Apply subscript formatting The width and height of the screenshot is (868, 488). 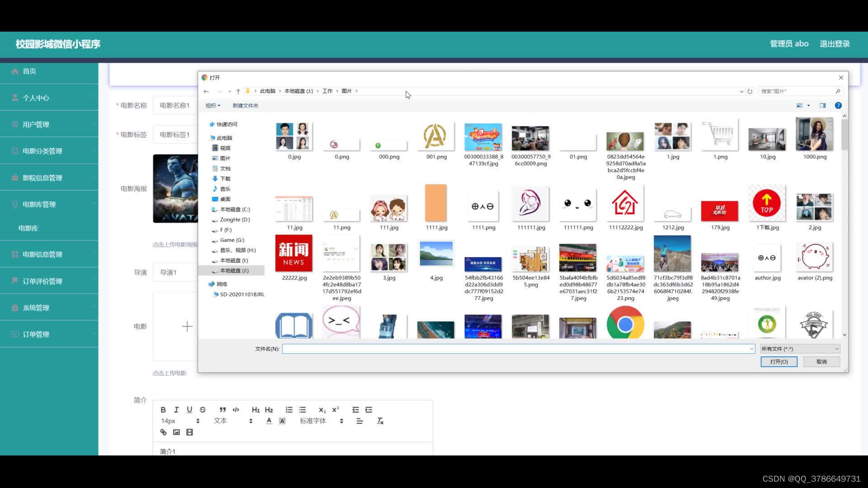coord(322,410)
